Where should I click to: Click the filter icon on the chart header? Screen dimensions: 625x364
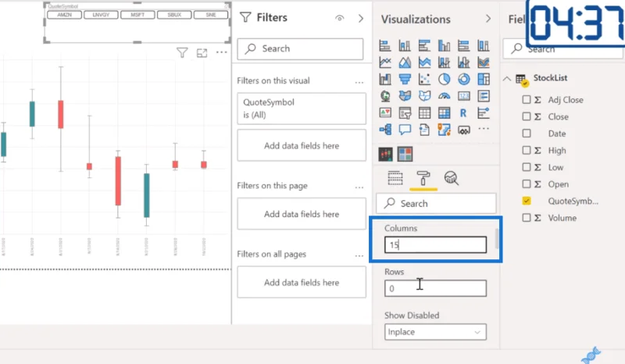coord(182,52)
